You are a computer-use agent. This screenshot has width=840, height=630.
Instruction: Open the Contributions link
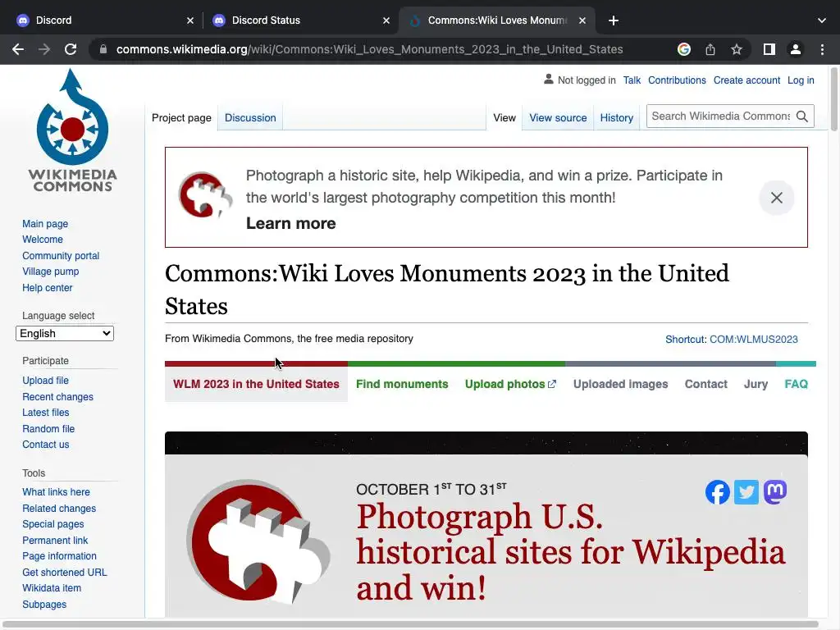pyautogui.click(x=677, y=80)
